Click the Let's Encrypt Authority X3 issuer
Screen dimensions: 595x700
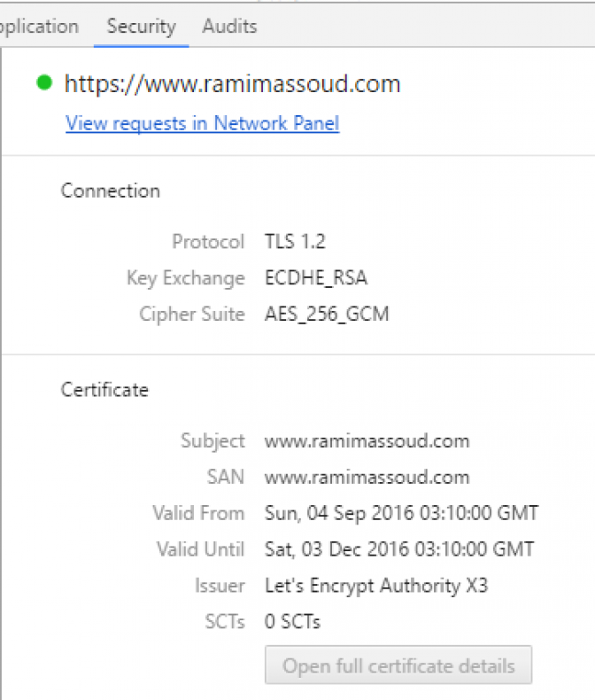pos(376,586)
